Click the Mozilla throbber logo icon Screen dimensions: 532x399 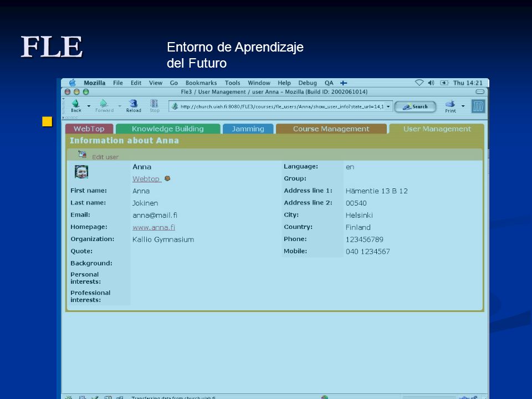[478, 106]
